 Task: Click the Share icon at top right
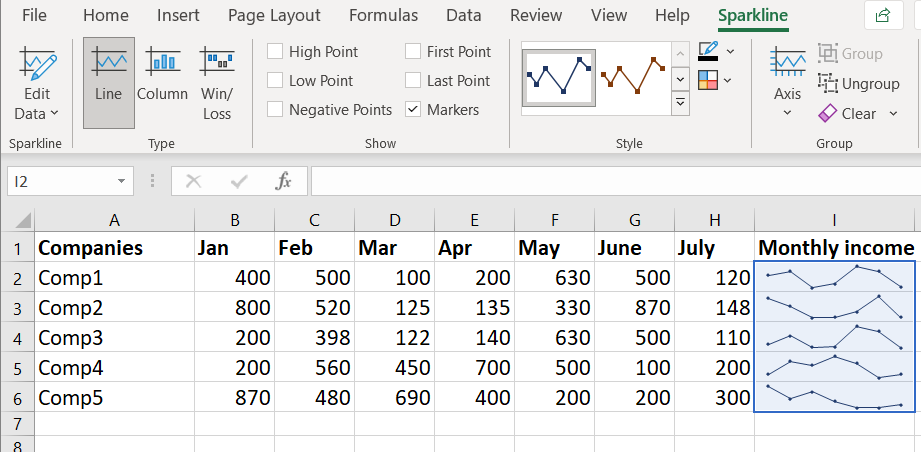click(883, 15)
